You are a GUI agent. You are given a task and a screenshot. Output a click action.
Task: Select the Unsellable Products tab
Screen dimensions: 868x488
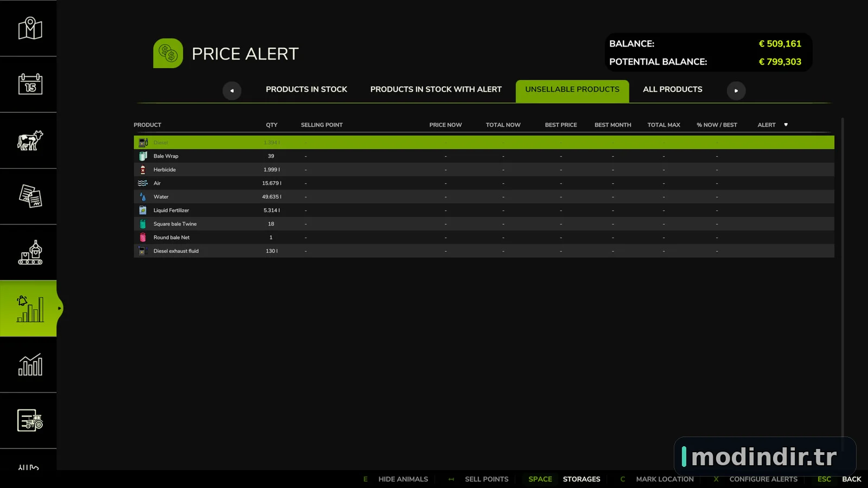pyautogui.click(x=572, y=91)
